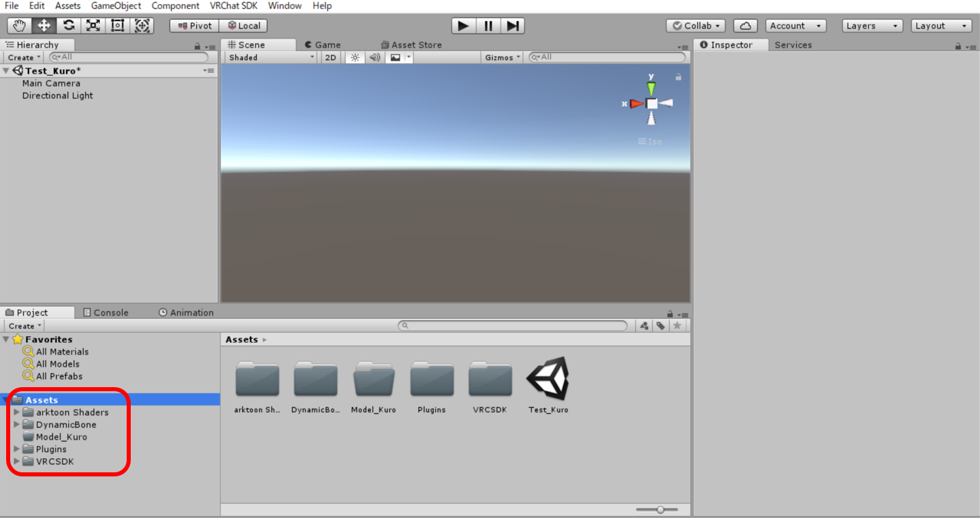980x518 pixels.
Task: Select the Scale tool
Action: 93,26
